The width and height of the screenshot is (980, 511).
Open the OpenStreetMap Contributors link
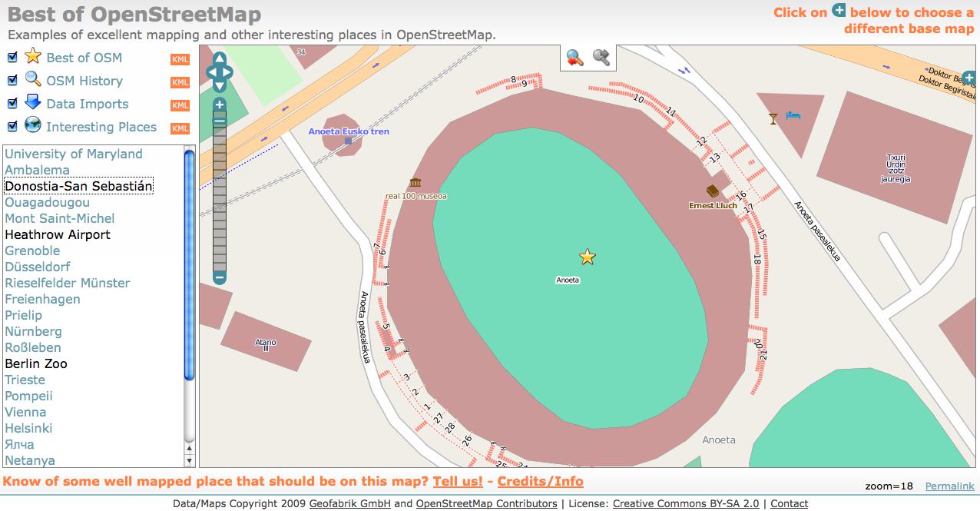(x=486, y=503)
